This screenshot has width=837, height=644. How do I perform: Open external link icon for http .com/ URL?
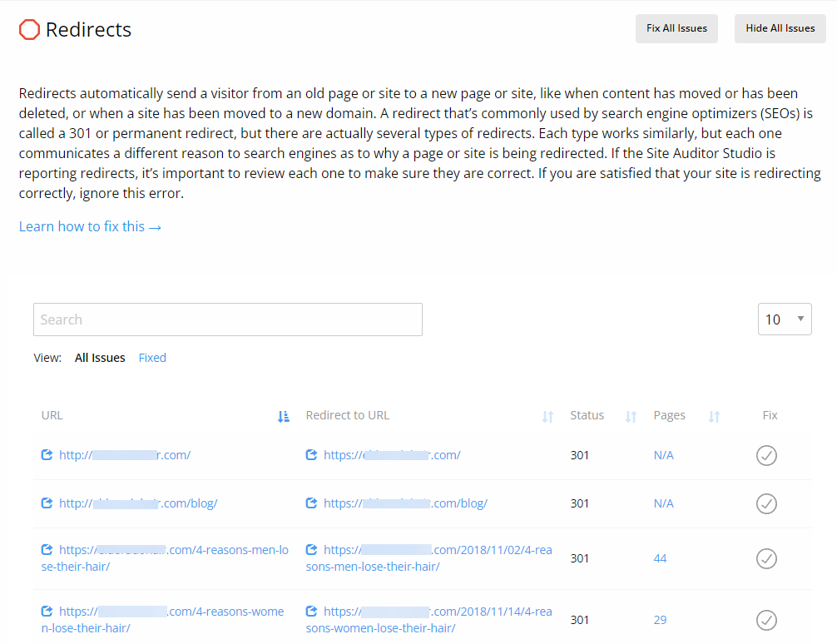pos(47,454)
